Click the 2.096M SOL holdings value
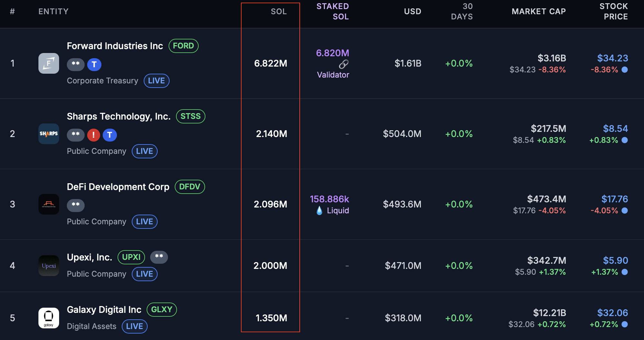The height and width of the screenshot is (340, 644). point(271,204)
